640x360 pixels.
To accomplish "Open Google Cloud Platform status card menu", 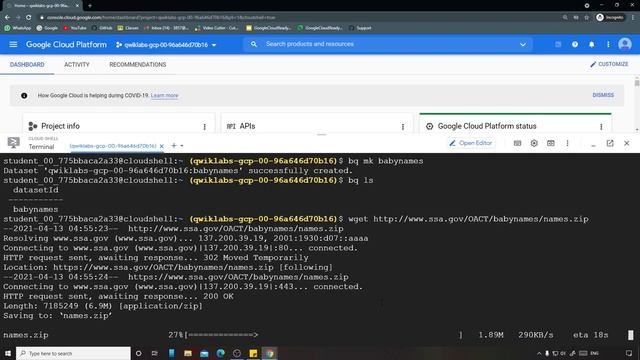I will tap(601, 127).
